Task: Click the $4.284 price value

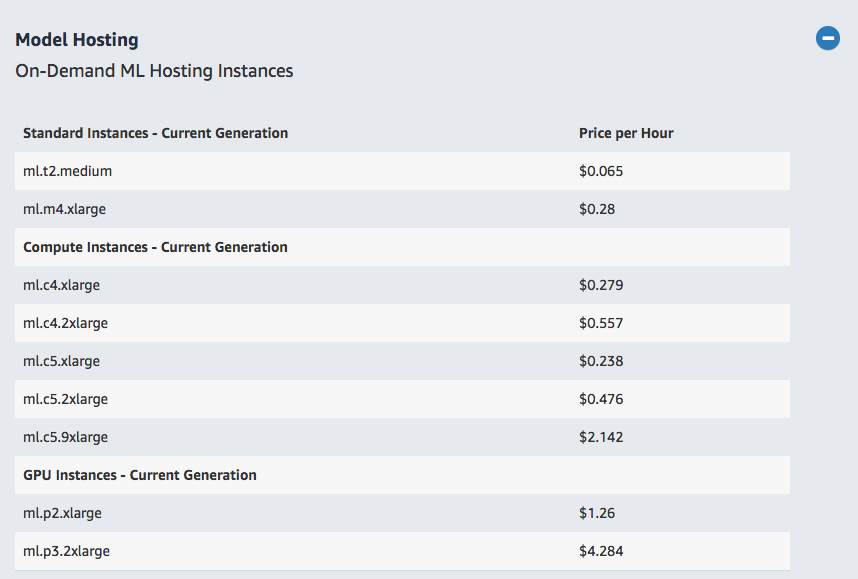Action: point(601,551)
